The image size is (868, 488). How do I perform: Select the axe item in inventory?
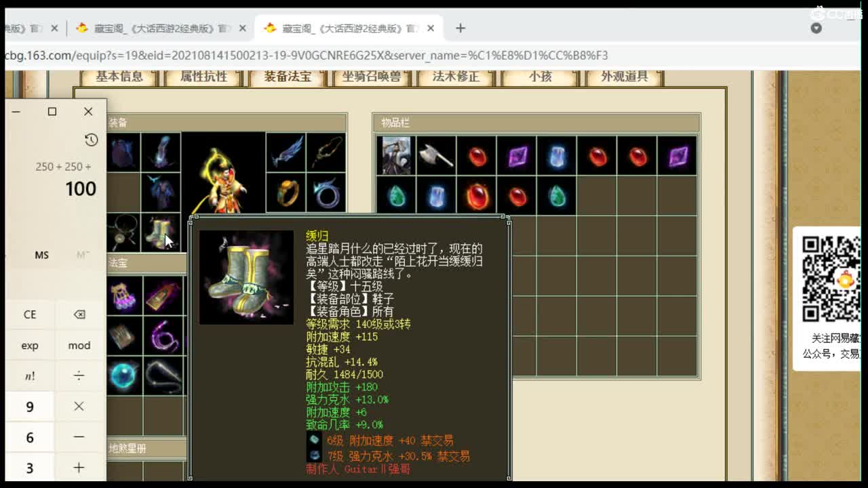pyautogui.click(x=436, y=155)
